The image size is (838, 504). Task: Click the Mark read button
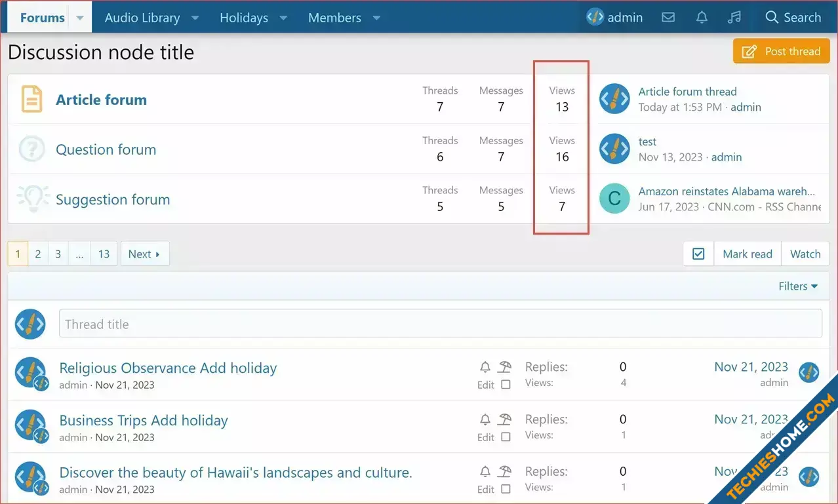[x=748, y=254]
